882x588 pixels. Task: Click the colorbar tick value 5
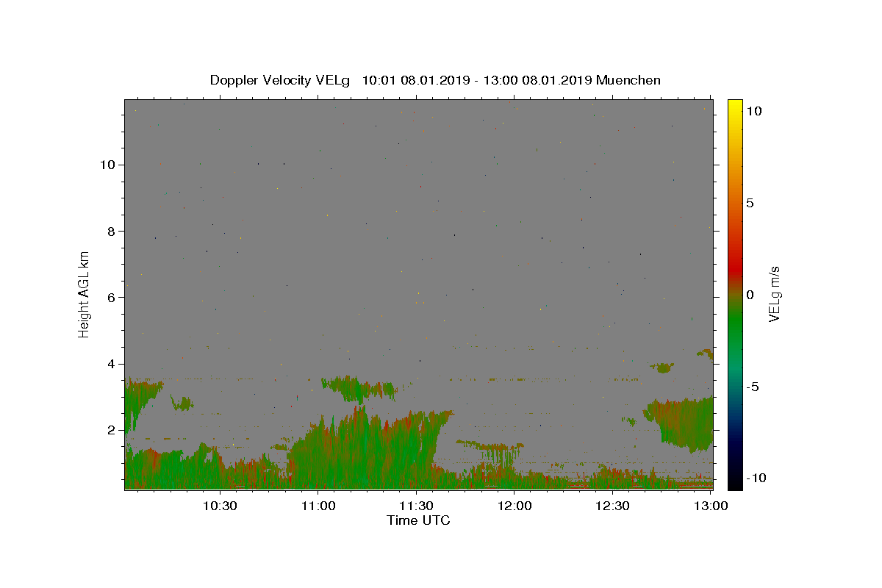[750, 203]
